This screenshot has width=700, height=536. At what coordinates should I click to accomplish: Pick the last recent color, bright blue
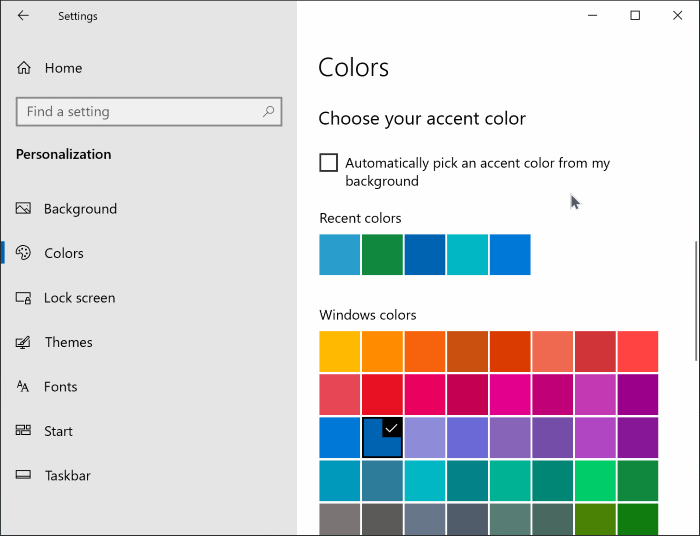[510, 254]
